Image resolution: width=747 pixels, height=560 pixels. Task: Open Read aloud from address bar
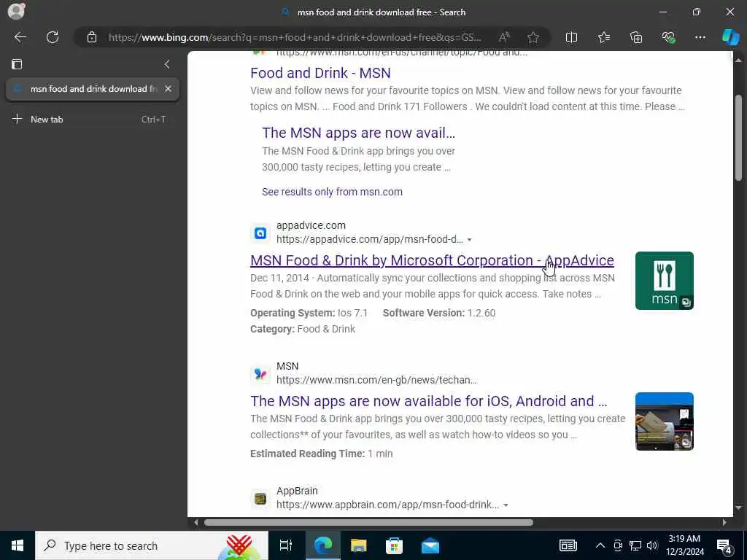click(504, 37)
